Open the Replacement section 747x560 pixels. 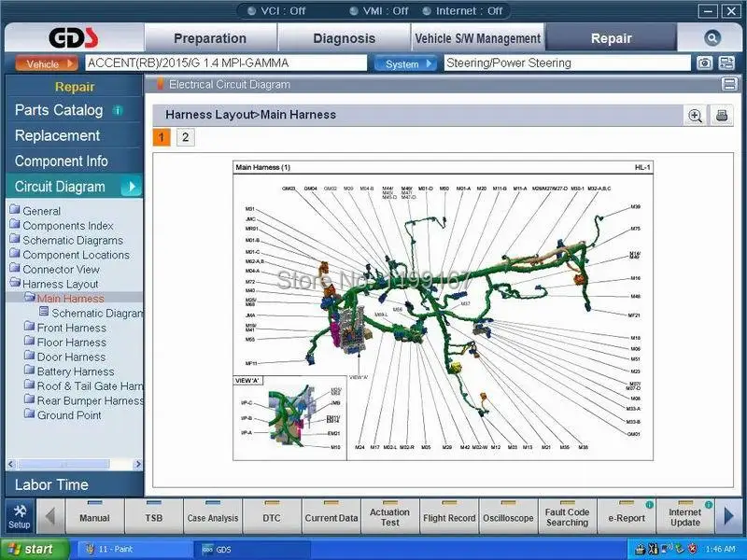pyautogui.click(x=57, y=135)
